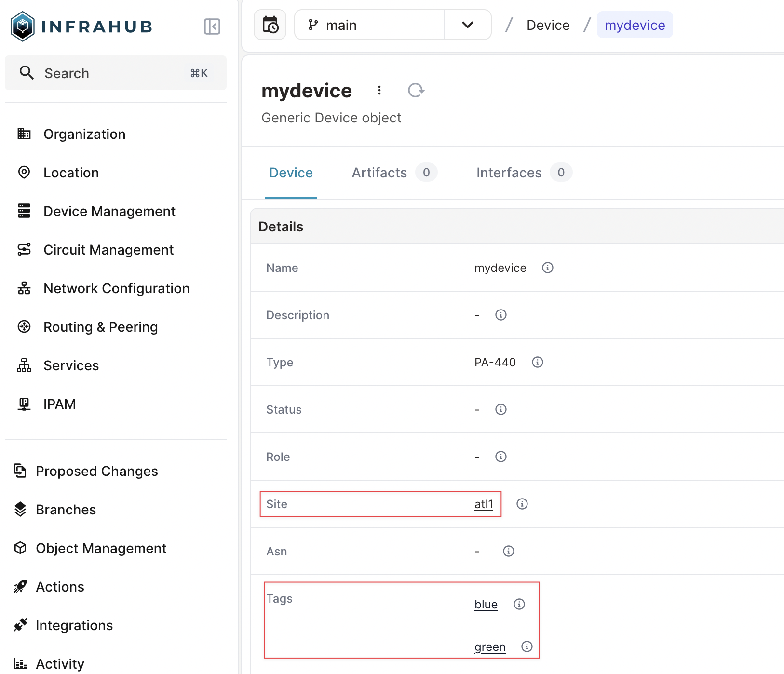
Task: Open the green tag link
Action: tap(490, 647)
